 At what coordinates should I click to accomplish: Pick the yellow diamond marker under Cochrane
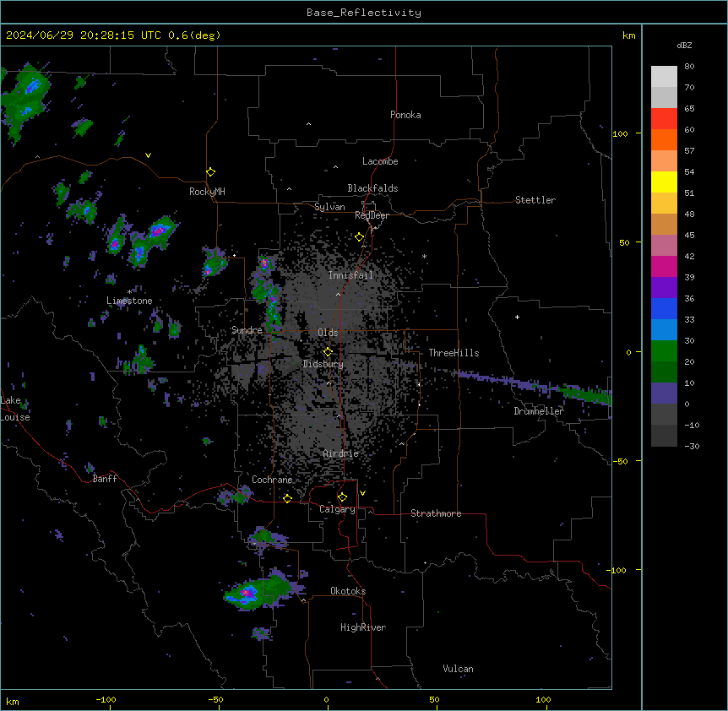pyautogui.click(x=287, y=498)
